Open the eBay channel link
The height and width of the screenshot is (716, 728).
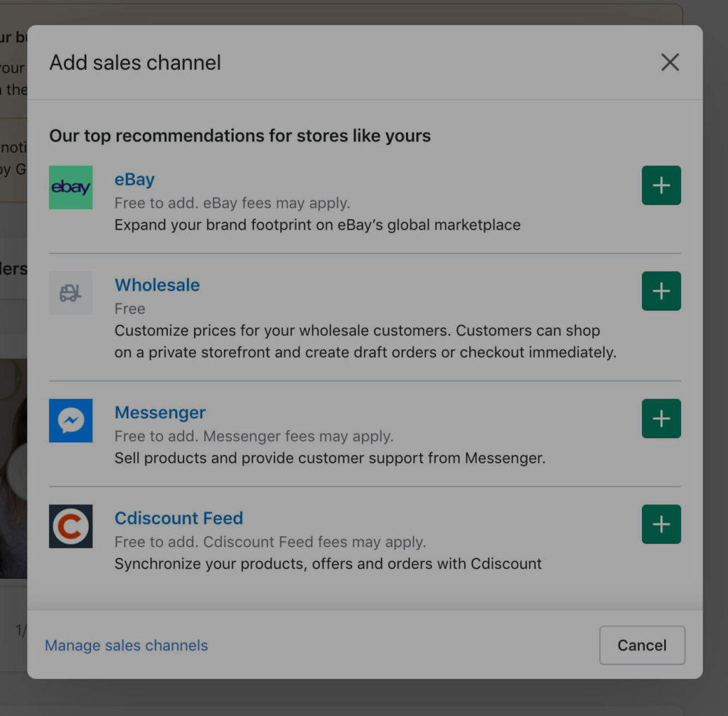point(134,179)
